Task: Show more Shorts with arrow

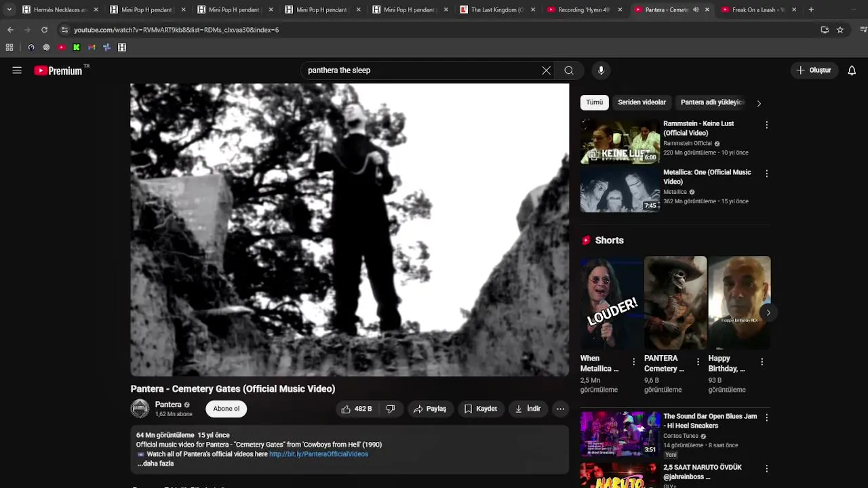Action: (x=768, y=312)
